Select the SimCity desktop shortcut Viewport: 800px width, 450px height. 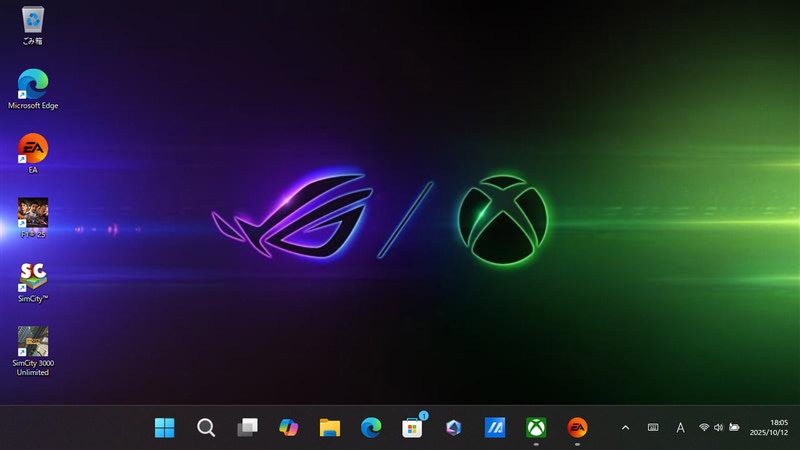tap(33, 282)
